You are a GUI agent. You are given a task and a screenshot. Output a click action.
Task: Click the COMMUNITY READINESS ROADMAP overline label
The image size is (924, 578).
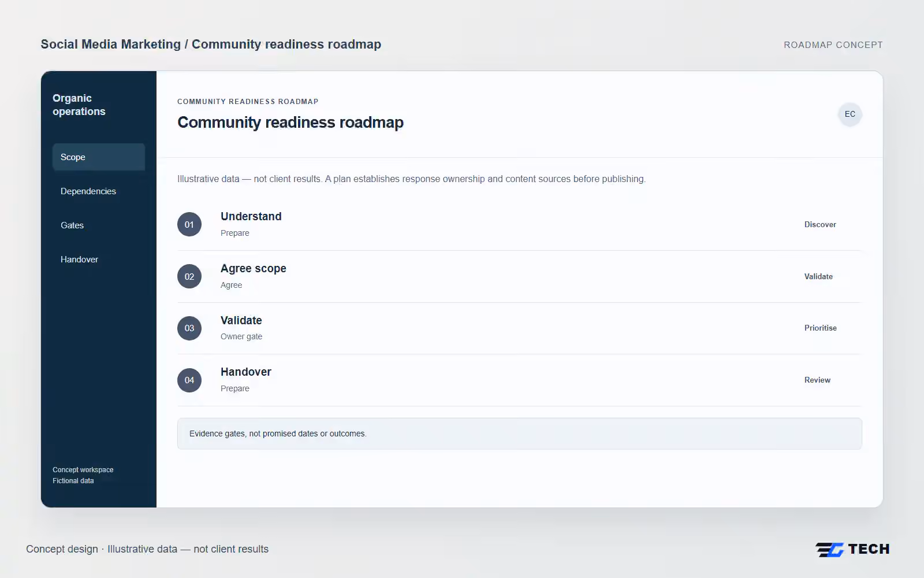tap(248, 102)
